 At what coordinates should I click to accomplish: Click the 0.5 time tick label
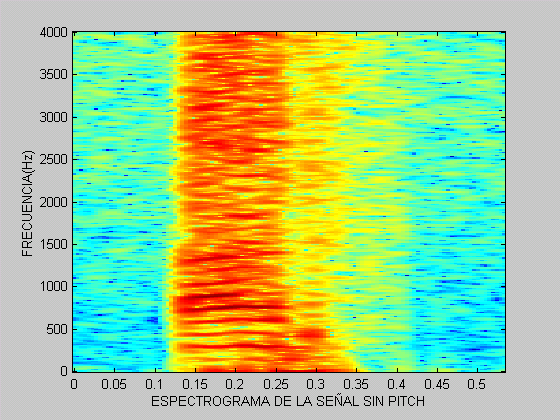477,384
